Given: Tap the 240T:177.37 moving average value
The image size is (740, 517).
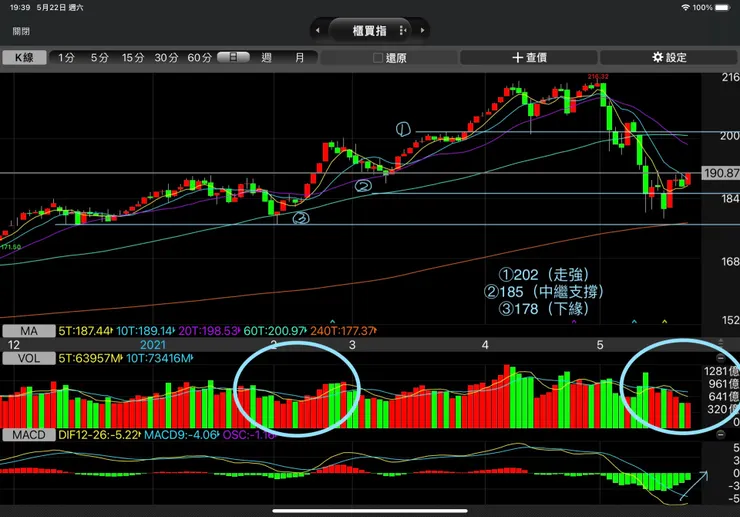Looking at the screenshot, I should pos(343,331).
